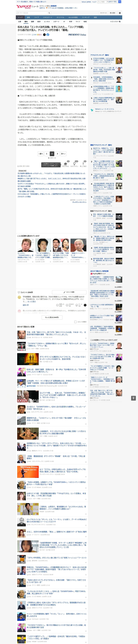Click the コメントを書く button

tap(69, 292)
